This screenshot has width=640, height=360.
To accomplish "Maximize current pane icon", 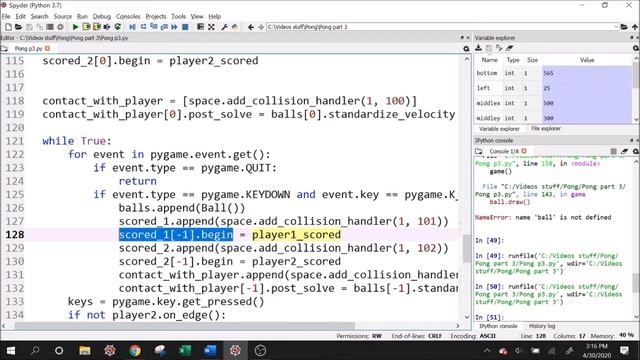I will point(200,27).
